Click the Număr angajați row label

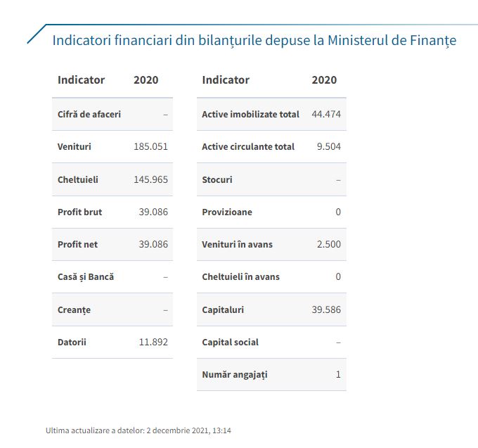click(x=235, y=375)
